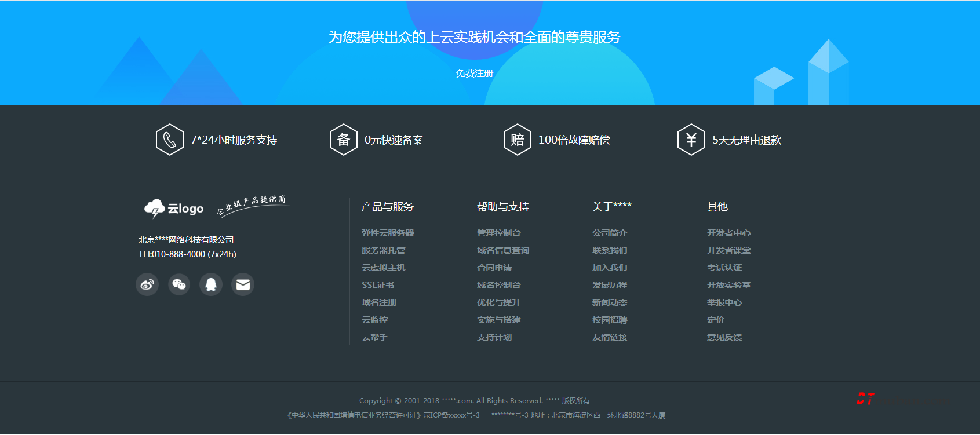The height and width of the screenshot is (435, 980).
Task: Open the WeChat social icon
Action: click(179, 284)
